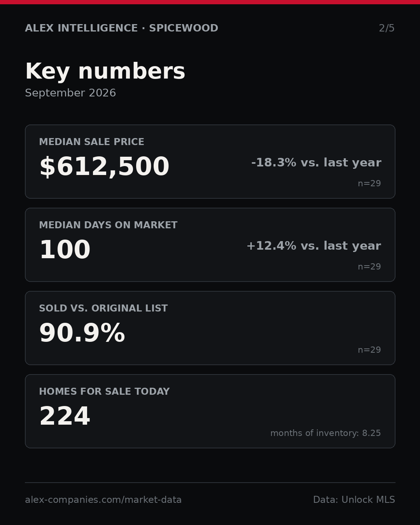The width and height of the screenshot is (420, 525).
Task: Click the Key numbers title
Action: 105,72
